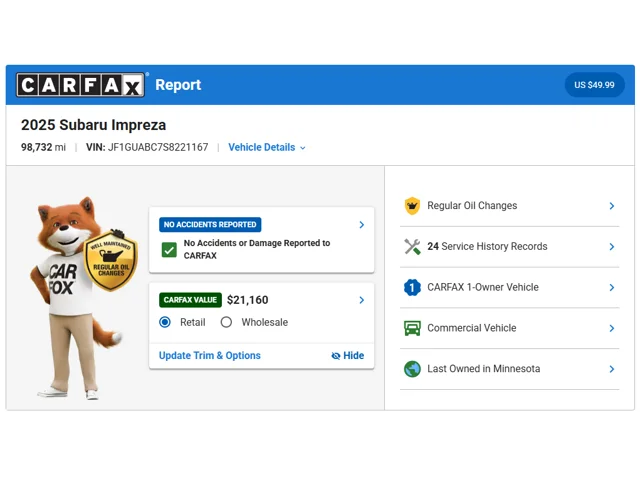Select the Wholesale value radio button
Screen dimensions: 640x480
pos(226,322)
